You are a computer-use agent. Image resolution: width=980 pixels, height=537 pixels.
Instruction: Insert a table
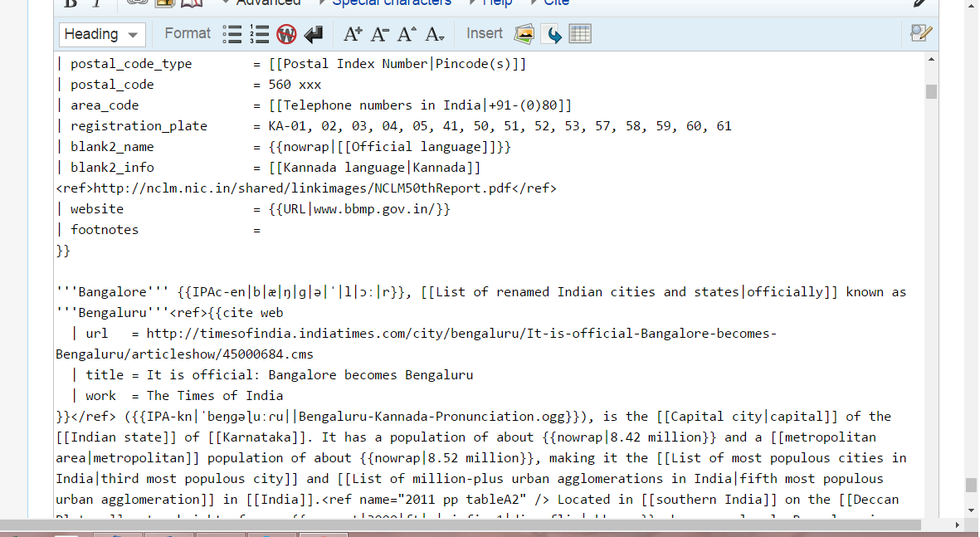pos(580,34)
